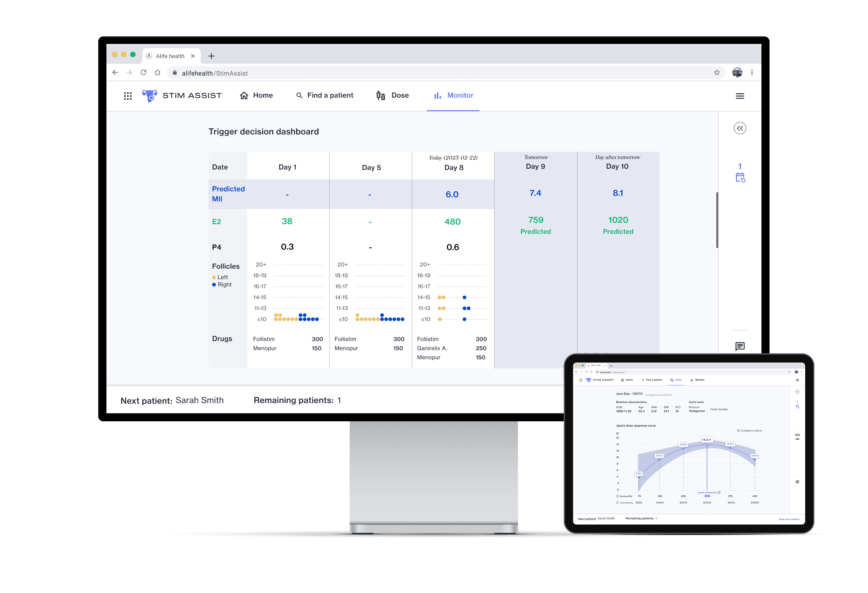This screenshot has height=593, width=868.
Task: Click the collapse panel icon on right
Action: [739, 128]
